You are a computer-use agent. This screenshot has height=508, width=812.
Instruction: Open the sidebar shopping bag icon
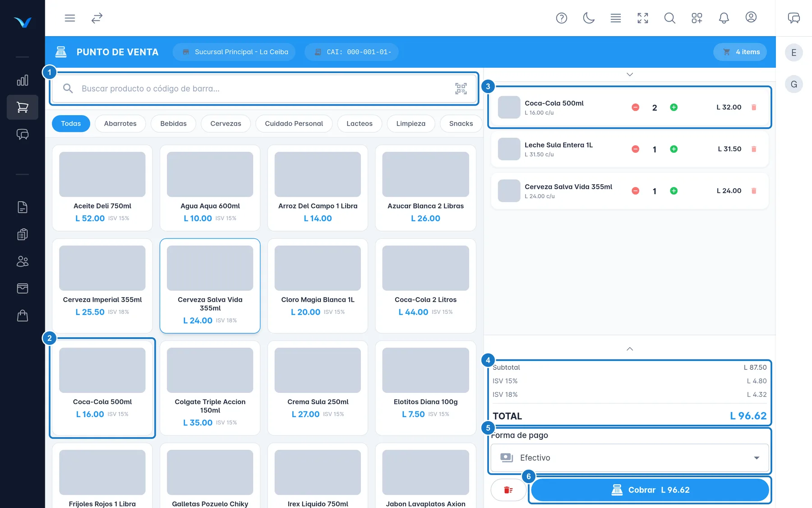click(23, 316)
